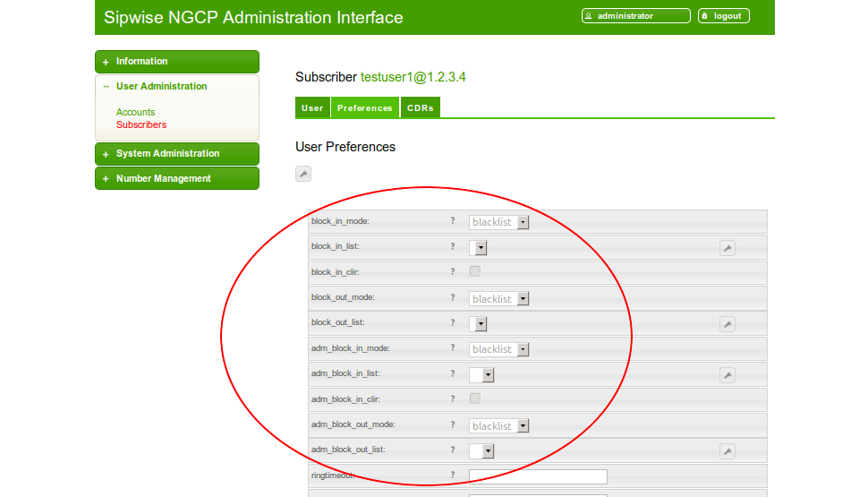Click help question mark for adm_block_in_list
This screenshot has width=868, height=497.
point(453,373)
